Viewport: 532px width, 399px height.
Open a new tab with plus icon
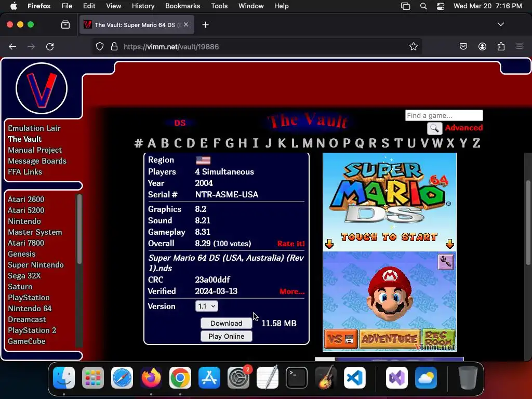pos(205,25)
